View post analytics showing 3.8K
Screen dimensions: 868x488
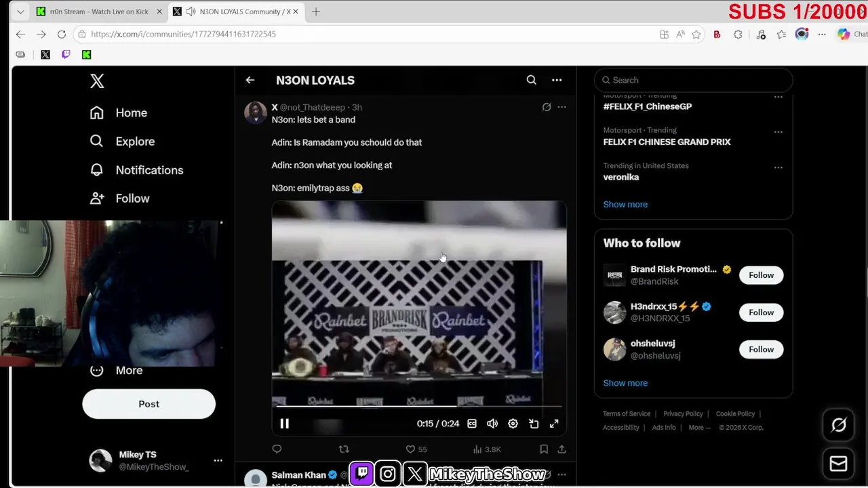click(487, 449)
